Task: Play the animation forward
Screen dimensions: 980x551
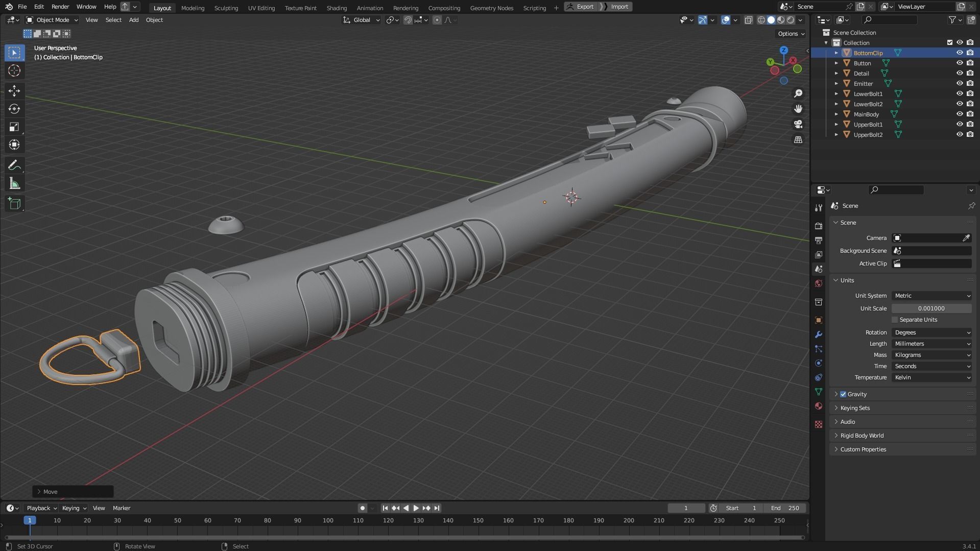Action: point(416,508)
